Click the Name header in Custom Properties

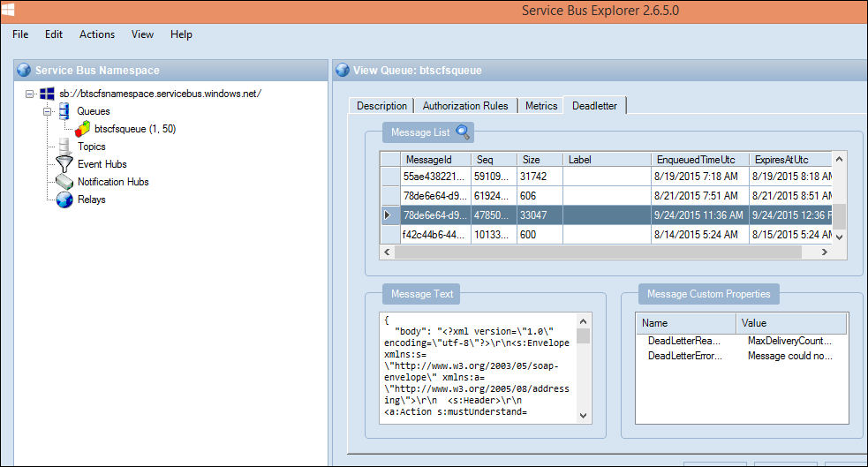(x=686, y=323)
